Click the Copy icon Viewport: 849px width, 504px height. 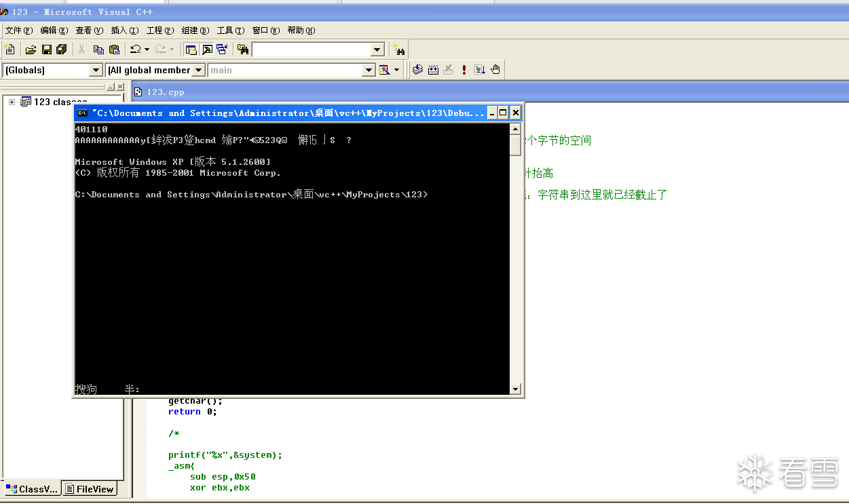[98, 50]
